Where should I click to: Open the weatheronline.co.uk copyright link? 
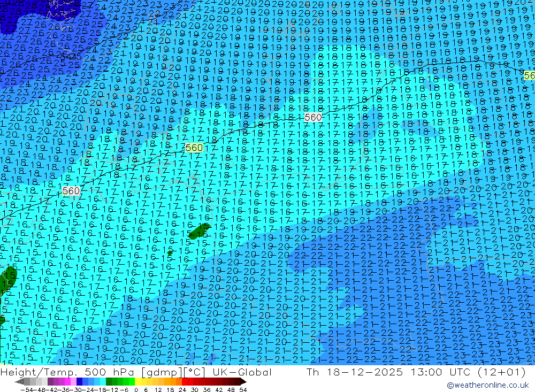[x=487, y=385]
